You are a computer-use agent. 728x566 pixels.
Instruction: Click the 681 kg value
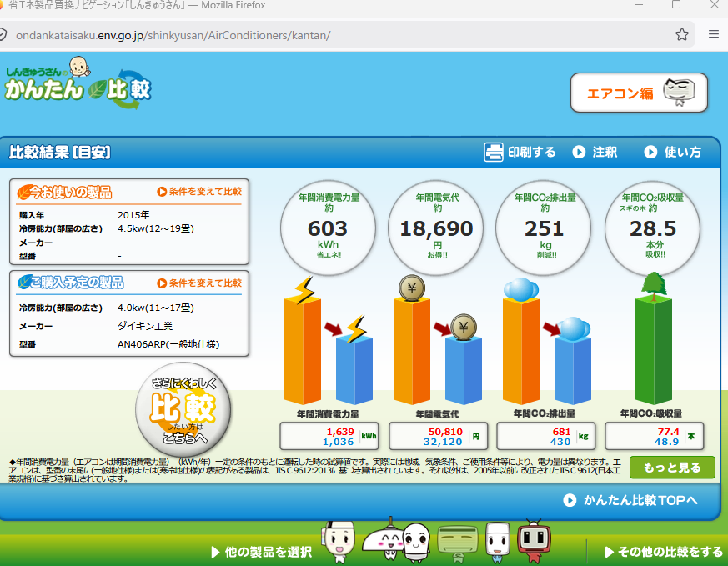(x=561, y=432)
